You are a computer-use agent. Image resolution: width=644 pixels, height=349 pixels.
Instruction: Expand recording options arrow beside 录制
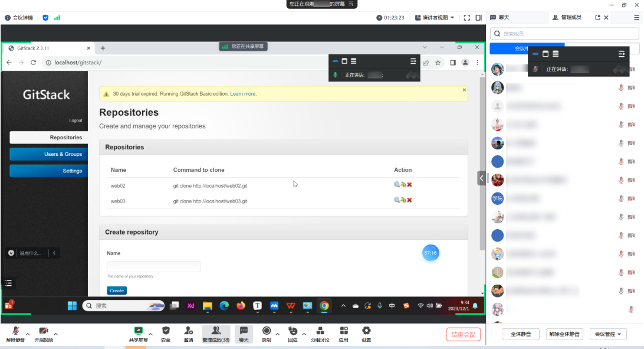pyautogui.click(x=278, y=334)
